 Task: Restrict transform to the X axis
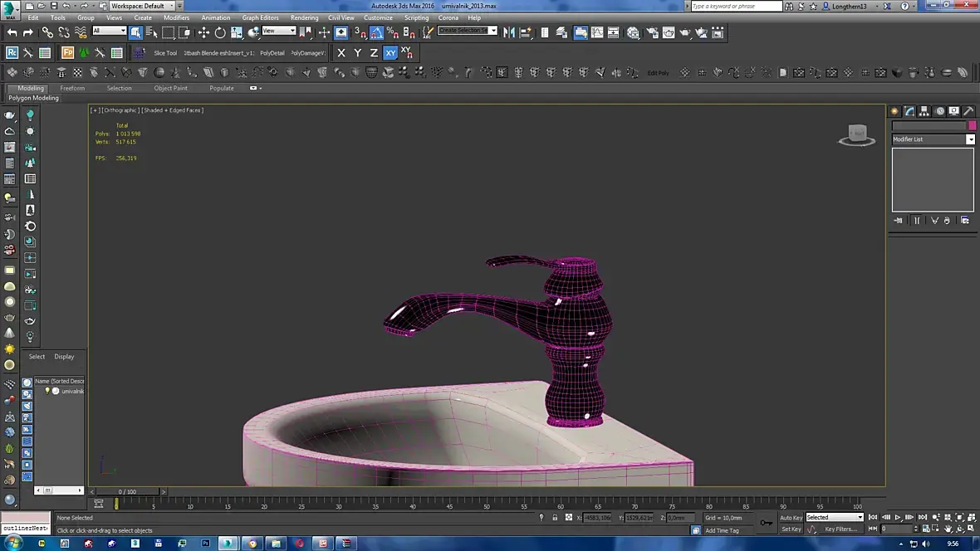tap(341, 52)
